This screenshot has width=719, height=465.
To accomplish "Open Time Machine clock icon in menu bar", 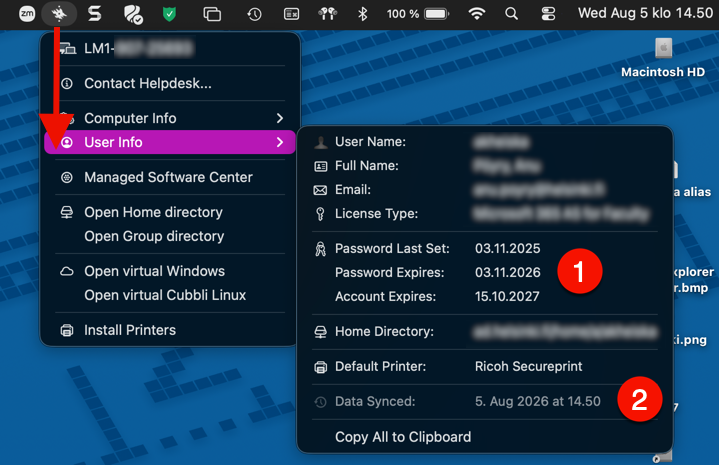I will click(254, 14).
